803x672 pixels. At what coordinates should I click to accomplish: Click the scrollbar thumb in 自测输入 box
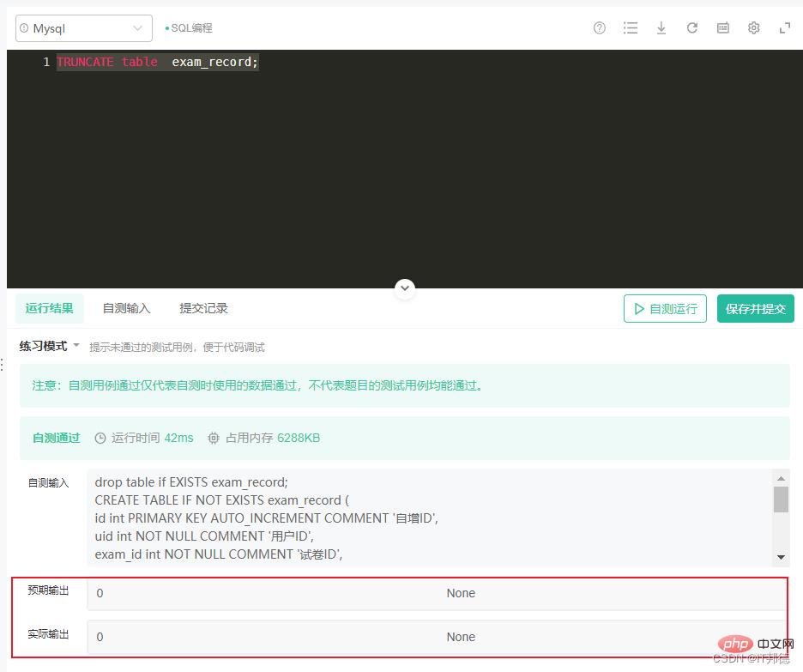click(781, 499)
